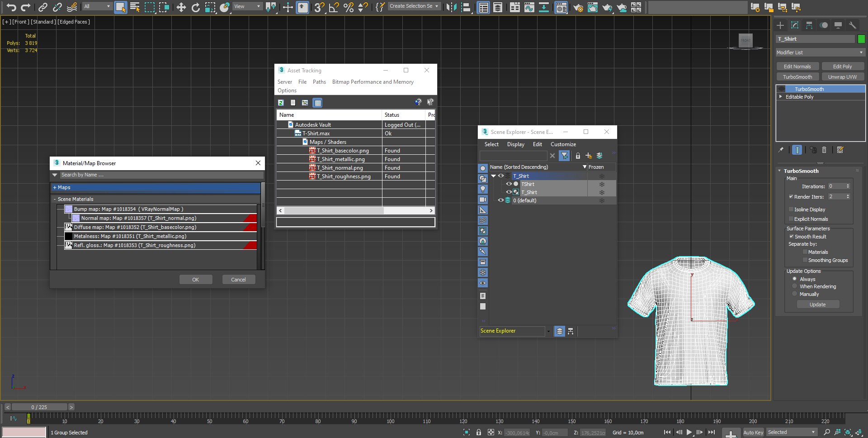
Task: Switch to the Hierarchy command panel tab
Action: click(809, 25)
